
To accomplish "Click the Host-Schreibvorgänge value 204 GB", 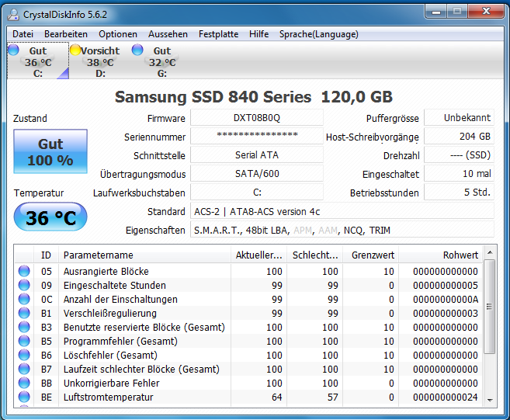I will (459, 136).
